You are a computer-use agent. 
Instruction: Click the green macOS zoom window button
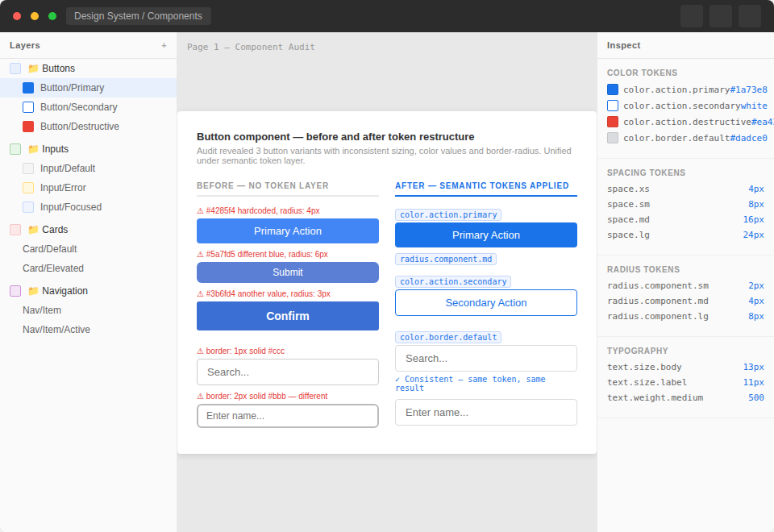[52, 16]
